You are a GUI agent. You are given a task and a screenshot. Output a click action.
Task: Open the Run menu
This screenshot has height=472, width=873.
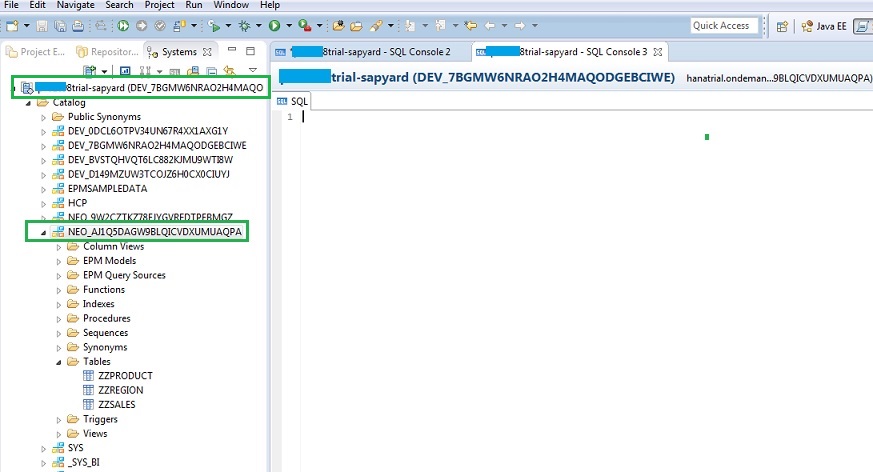pyautogui.click(x=194, y=5)
